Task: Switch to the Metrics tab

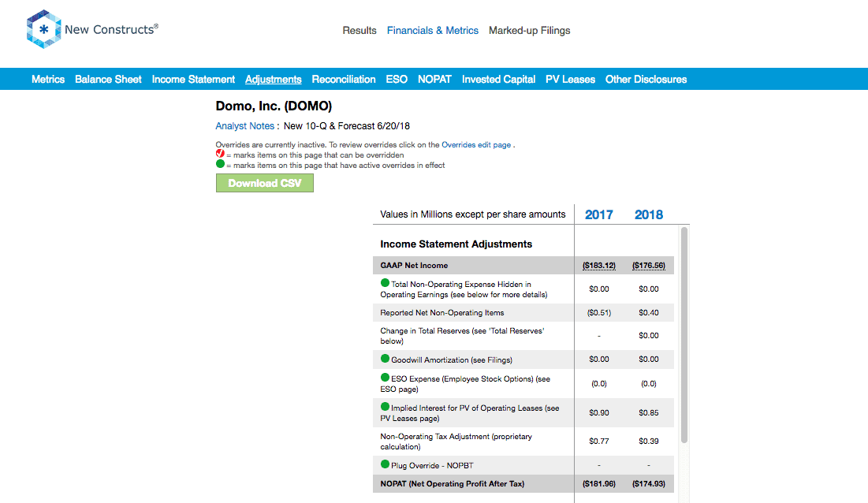Action: click(48, 79)
